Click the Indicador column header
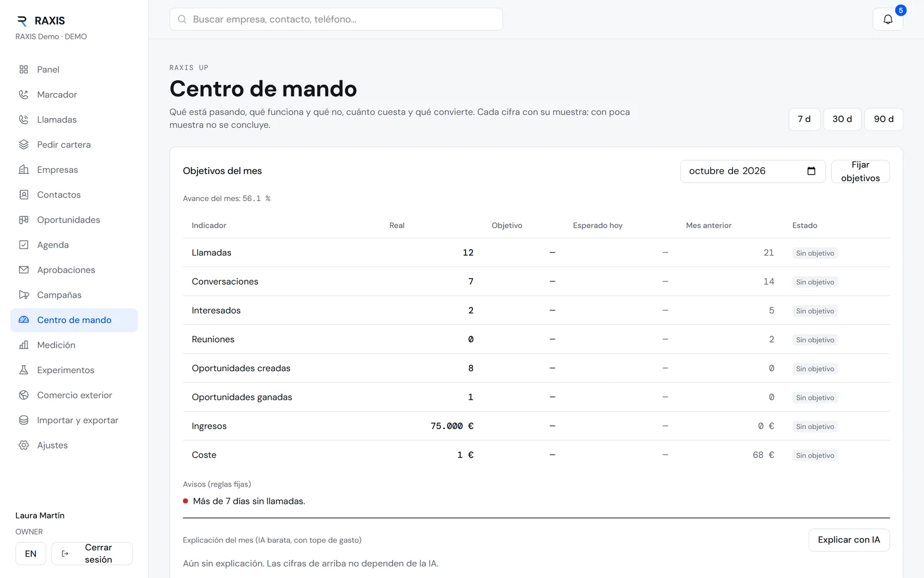924x578 pixels. [x=209, y=225]
